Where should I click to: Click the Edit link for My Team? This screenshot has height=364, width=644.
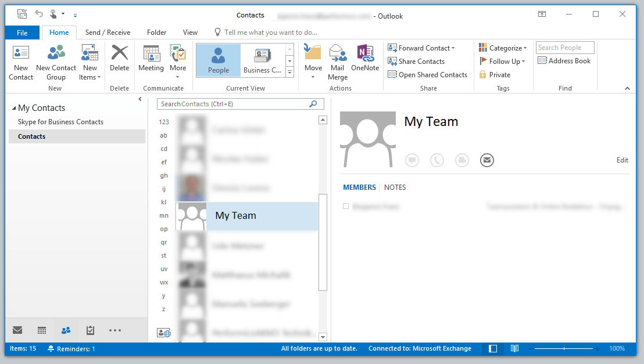click(x=622, y=160)
